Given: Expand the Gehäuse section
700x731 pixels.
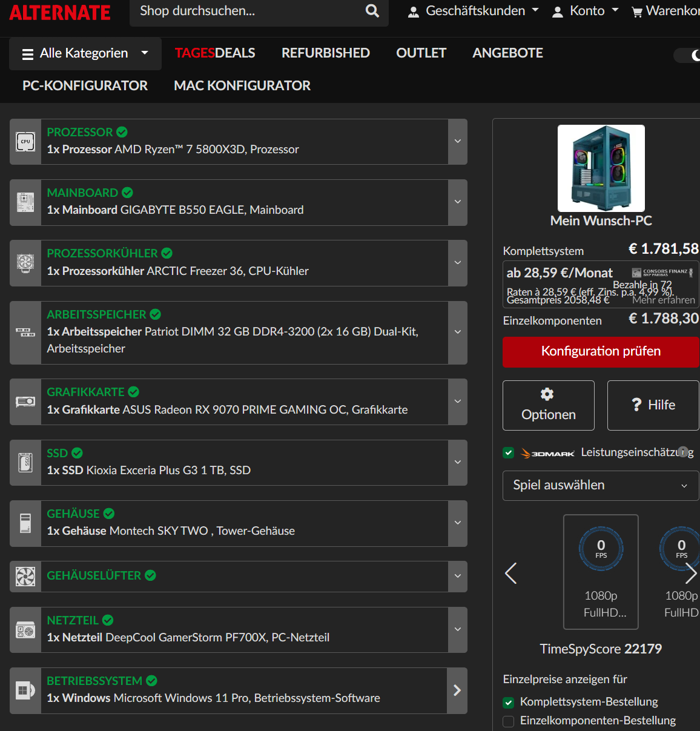Looking at the screenshot, I should point(458,523).
